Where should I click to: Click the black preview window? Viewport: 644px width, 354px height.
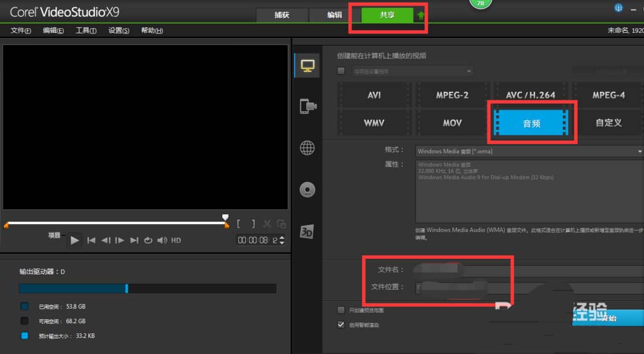point(146,127)
